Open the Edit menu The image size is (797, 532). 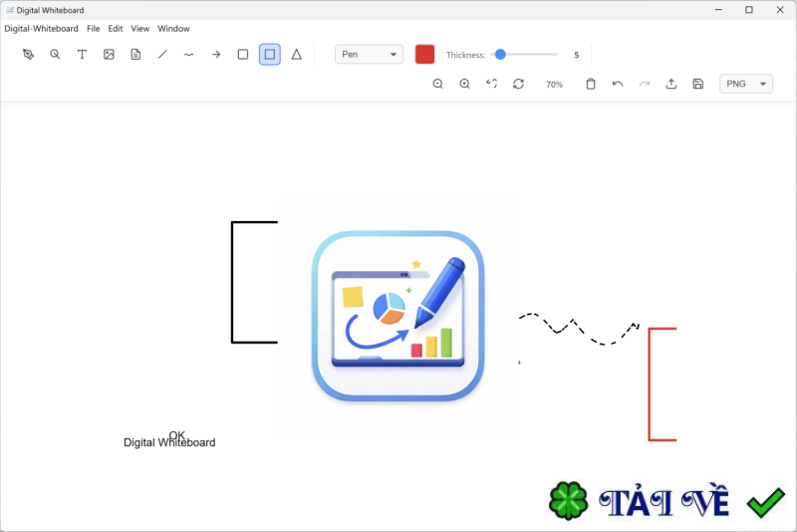pyautogui.click(x=116, y=29)
